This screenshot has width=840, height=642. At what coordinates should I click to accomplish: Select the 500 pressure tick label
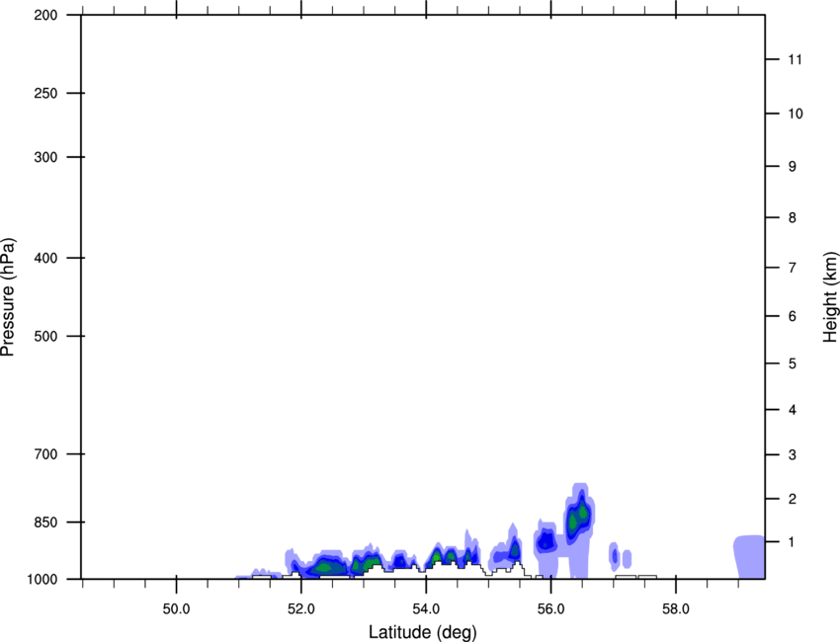(45, 336)
